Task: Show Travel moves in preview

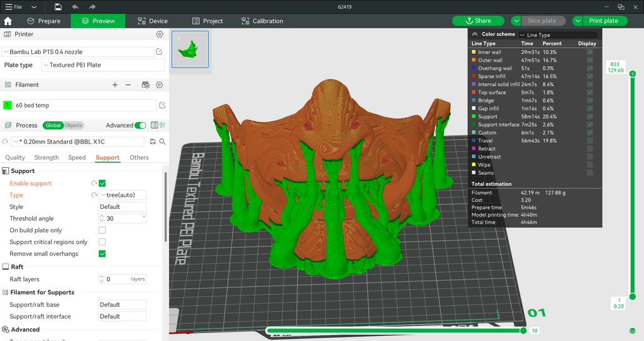Action: coord(590,140)
